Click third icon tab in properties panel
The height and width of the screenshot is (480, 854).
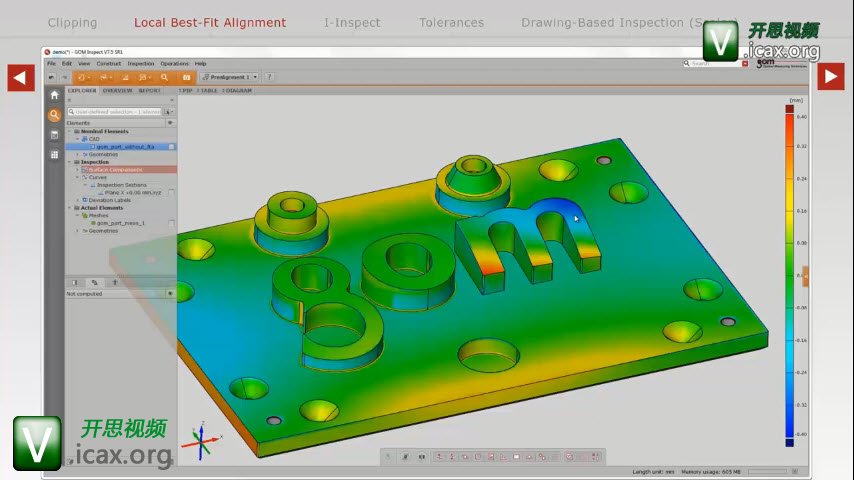[x=114, y=282]
